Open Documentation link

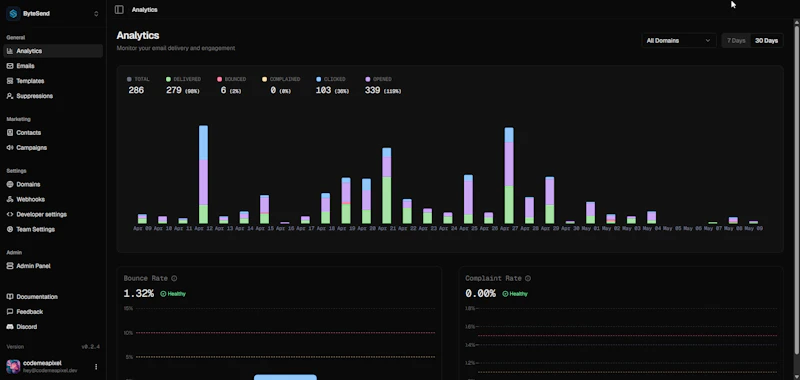click(53, 297)
